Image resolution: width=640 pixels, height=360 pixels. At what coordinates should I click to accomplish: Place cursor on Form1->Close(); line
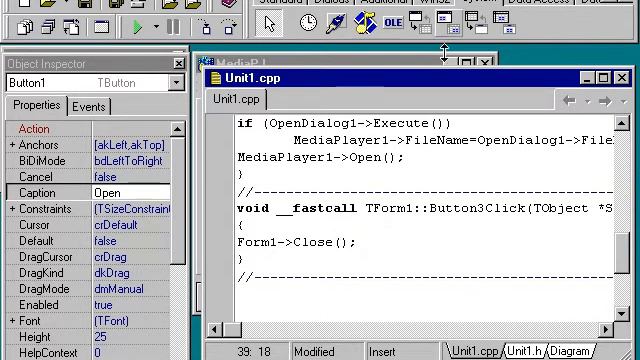pos(296,242)
